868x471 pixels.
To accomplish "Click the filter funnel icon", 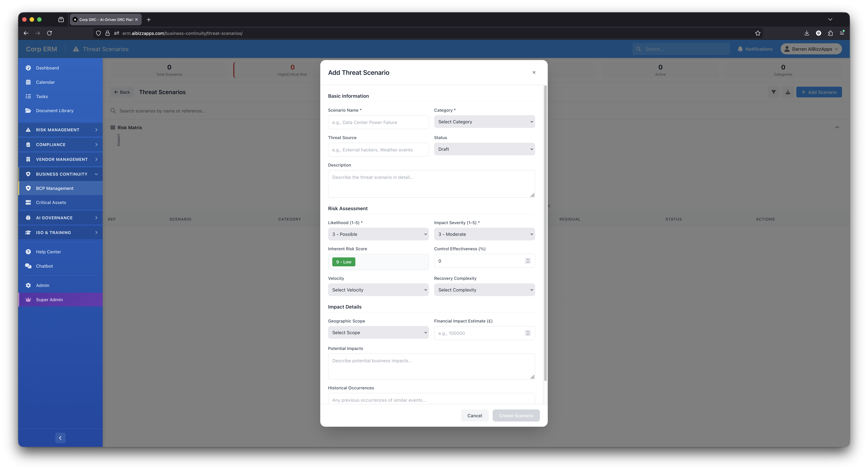I will pos(773,92).
